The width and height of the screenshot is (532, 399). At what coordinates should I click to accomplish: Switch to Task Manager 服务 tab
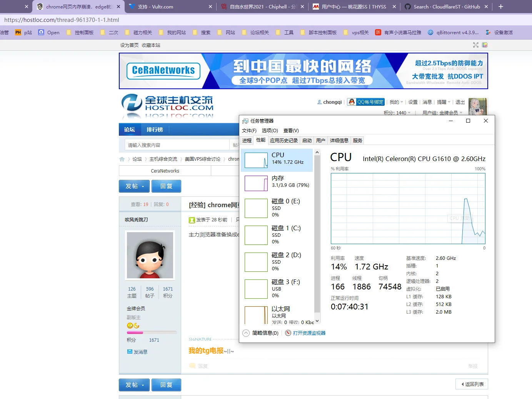pyautogui.click(x=358, y=141)
